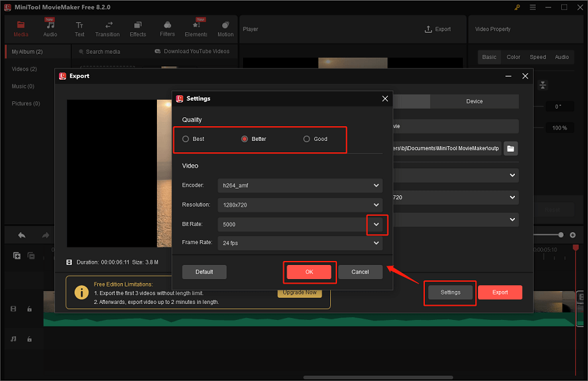Click the music track note icon
Screen dimensions: 588x381
(13, 339)
